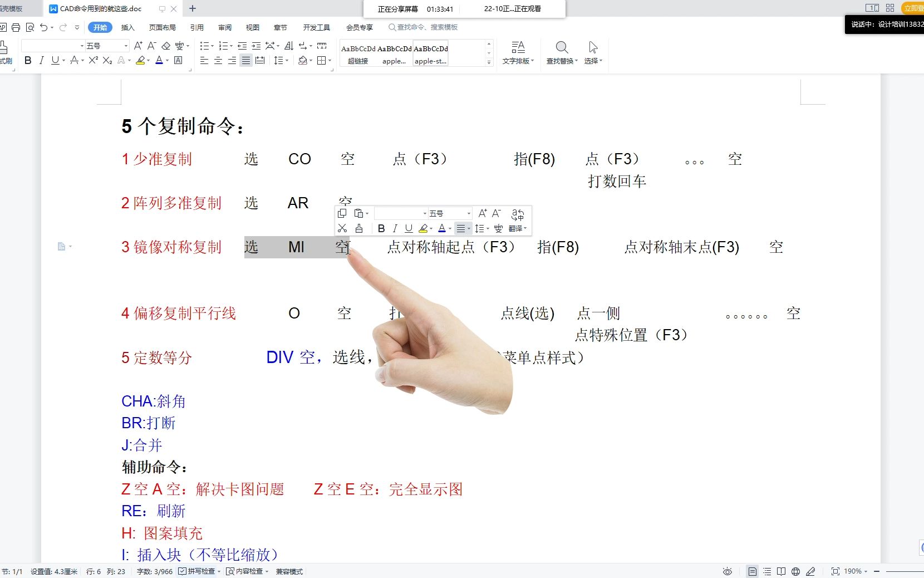Screen dimensions: 924x578
Task: Toggle italic formatting on the ribbon
Action: click(x=42, y=60)
